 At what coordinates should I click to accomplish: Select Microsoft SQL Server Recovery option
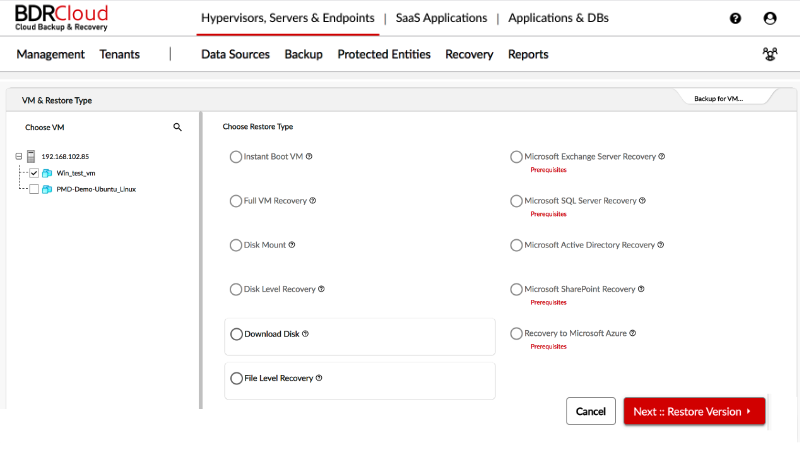[x=516, y=201]
